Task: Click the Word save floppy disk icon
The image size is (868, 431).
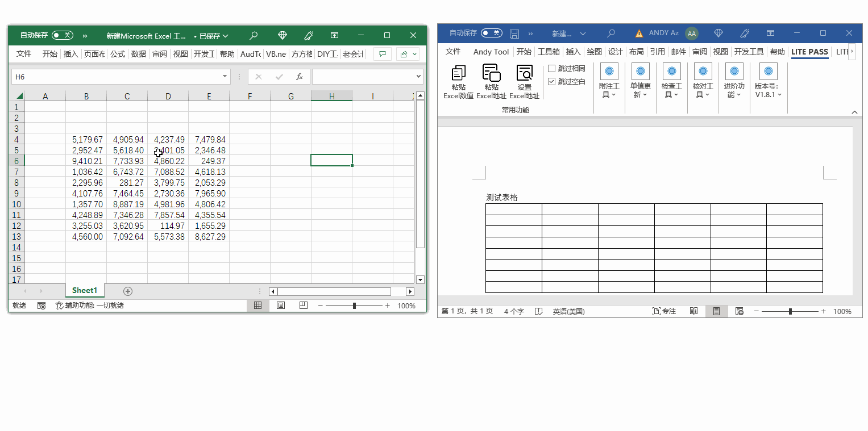Action: (514, 34)
